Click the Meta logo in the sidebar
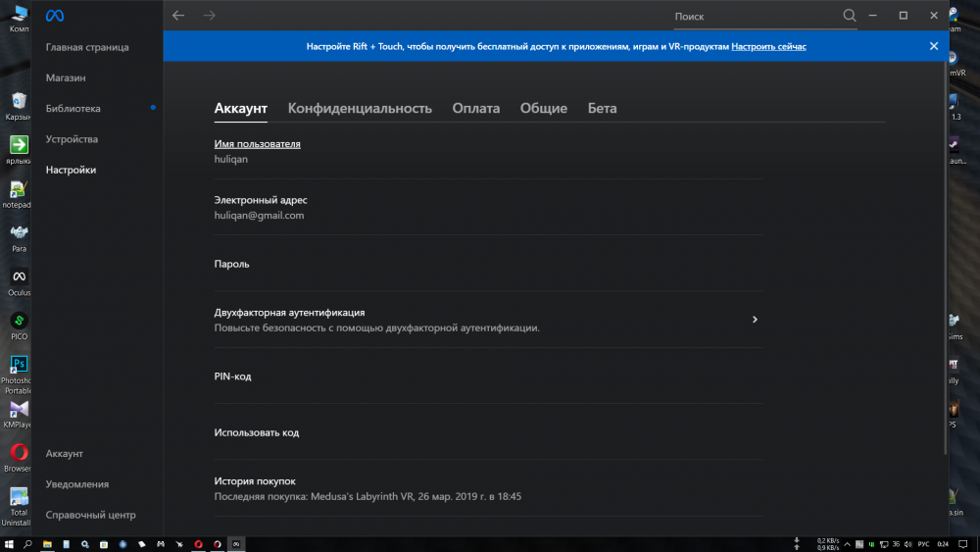 click(x=54, y=16)
